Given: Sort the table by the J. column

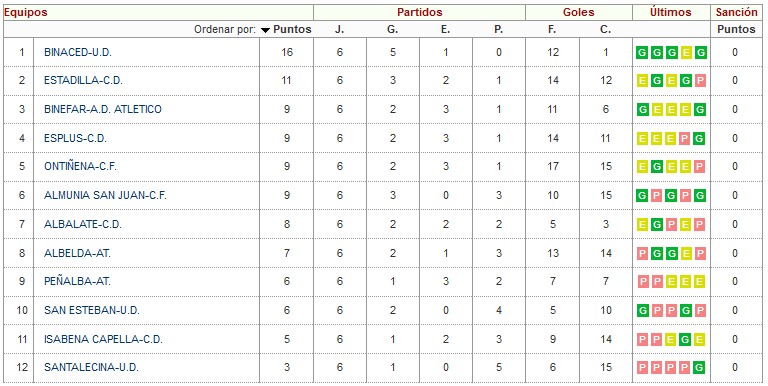Looking at the screenshot, I should 339,29.
